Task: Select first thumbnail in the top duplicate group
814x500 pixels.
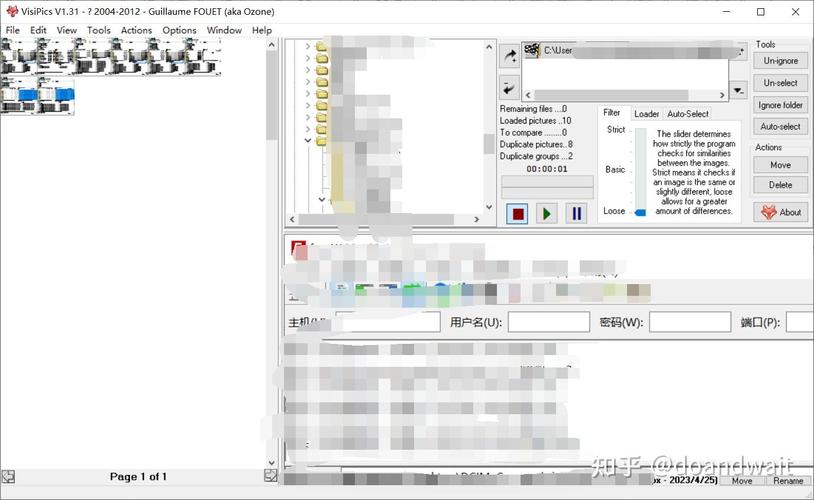Action: 19,57
